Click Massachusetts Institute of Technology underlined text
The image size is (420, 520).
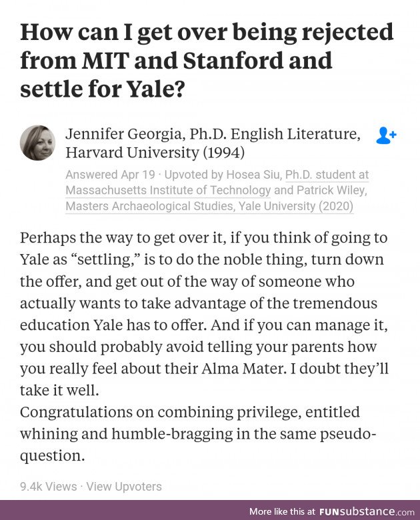point(168,191)
